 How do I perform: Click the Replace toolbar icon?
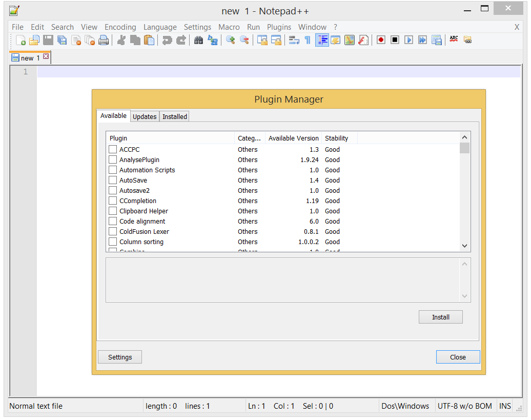(213, 40)
